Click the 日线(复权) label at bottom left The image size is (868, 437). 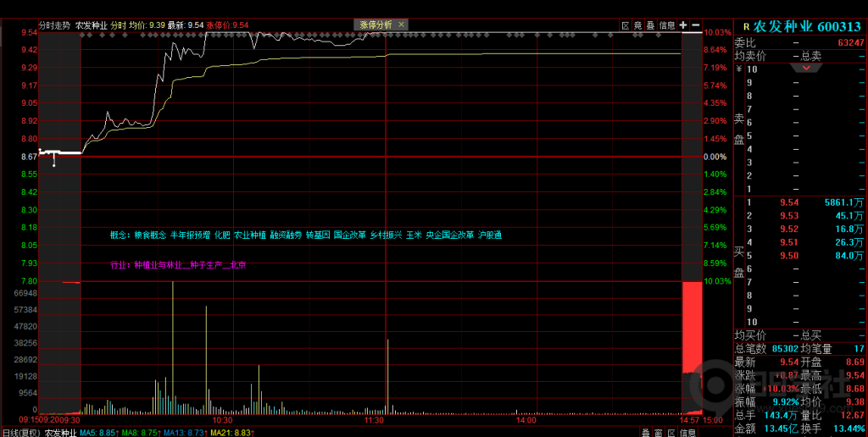pos(20,432)
